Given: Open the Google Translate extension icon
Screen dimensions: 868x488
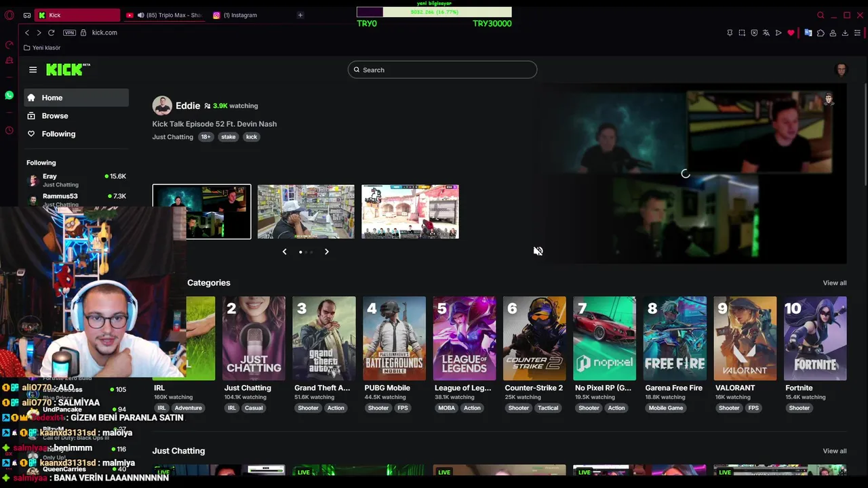Looking at the screenshot, I should pyautogui.click(x=808, y=33).
